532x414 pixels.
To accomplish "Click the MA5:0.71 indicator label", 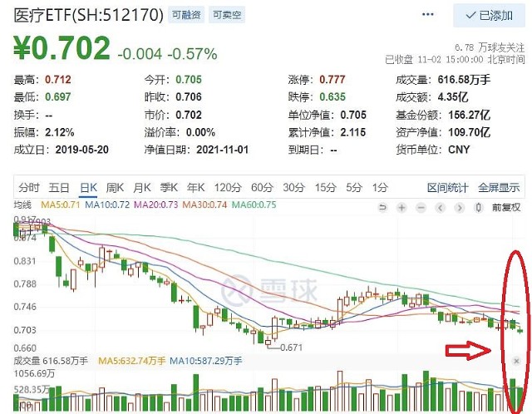I will click(60, 205).
